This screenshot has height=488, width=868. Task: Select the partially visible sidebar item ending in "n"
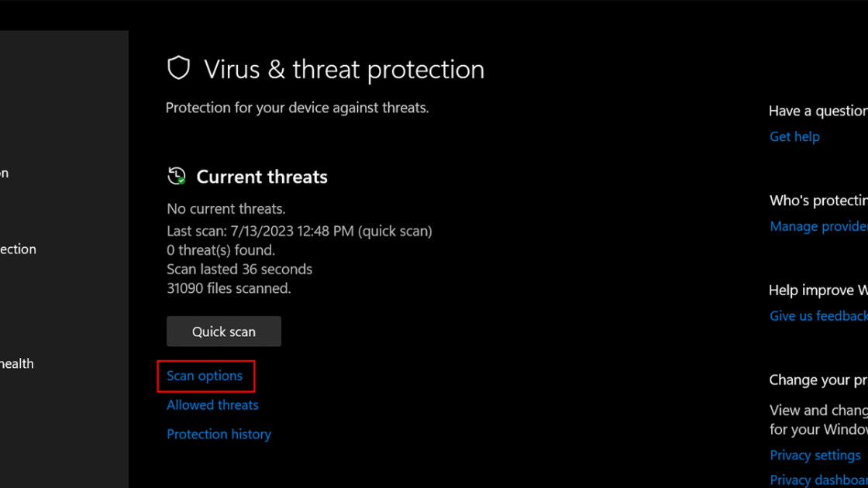pos(5,173)
